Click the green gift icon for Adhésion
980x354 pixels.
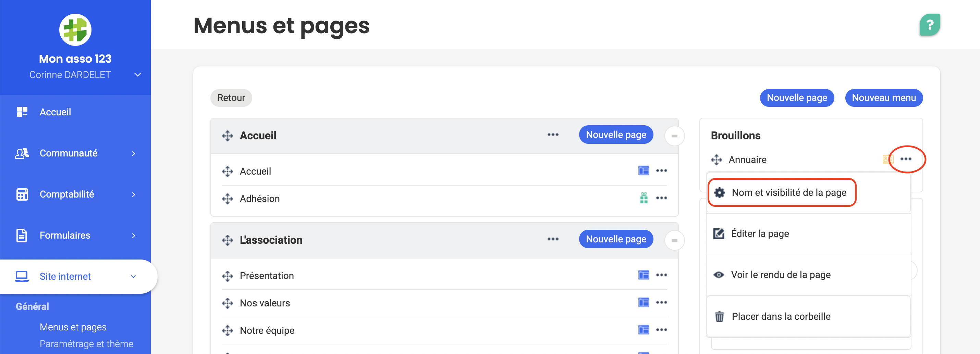click(x=644, y=198)
